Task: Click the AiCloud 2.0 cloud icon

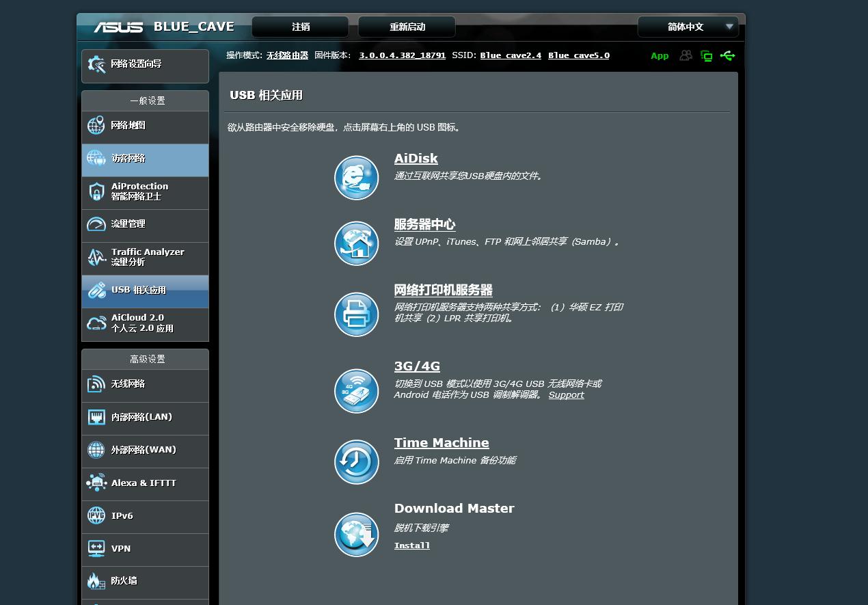Action: [96, 323]
